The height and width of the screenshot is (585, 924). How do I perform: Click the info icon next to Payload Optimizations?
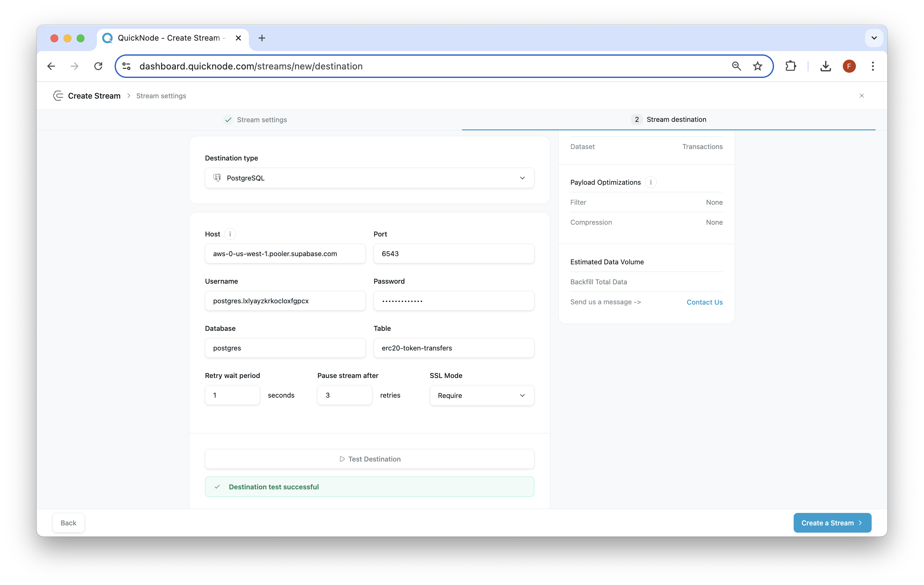(651, 182)
